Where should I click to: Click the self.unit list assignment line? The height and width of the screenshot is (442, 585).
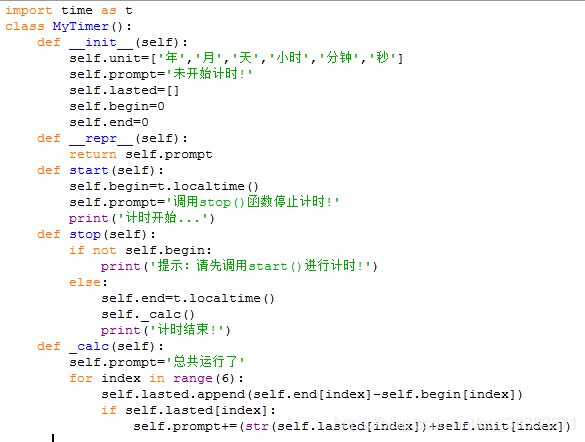236,58
